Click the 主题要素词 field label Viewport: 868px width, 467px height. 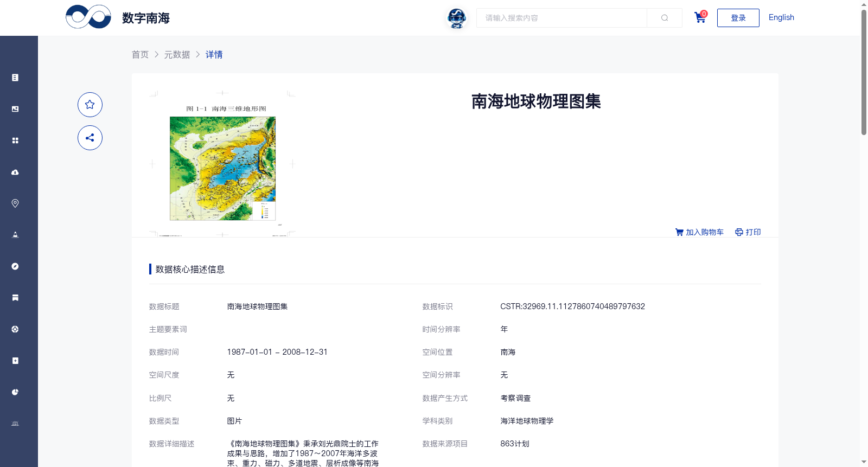168,329
